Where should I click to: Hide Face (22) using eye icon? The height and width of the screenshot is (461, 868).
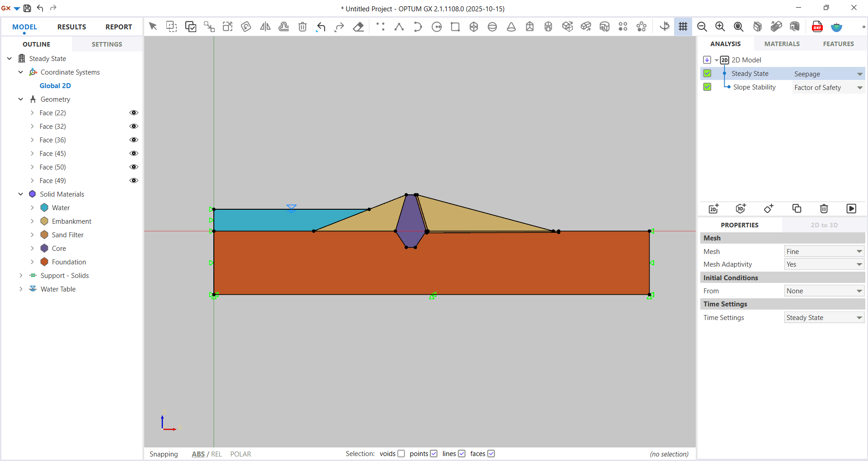pyautogui.click(x=134, y=113)
